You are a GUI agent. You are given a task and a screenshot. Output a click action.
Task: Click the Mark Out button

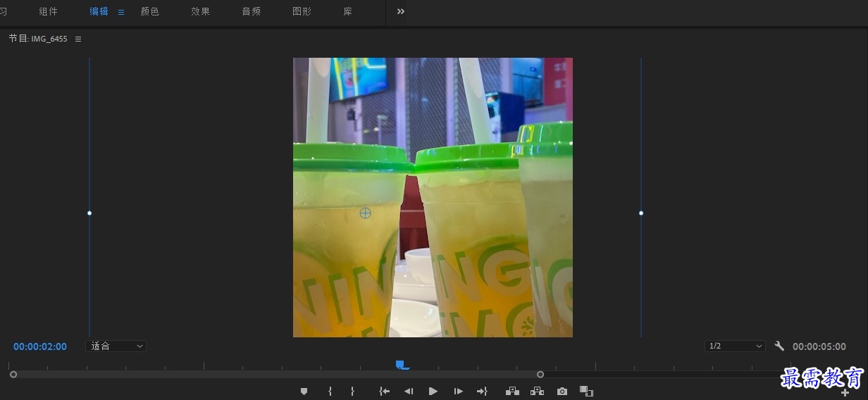pos(352,392)
